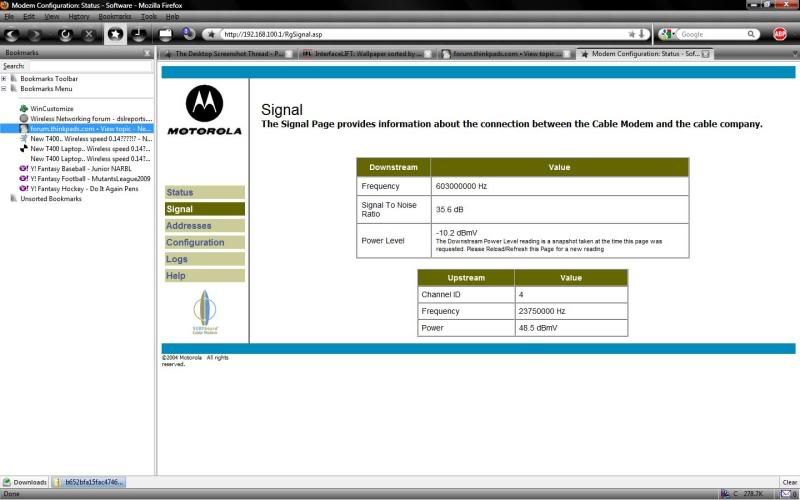
Task: Click the bookmarks Search field
Action: pyautogui.click(x=90, y=66)
